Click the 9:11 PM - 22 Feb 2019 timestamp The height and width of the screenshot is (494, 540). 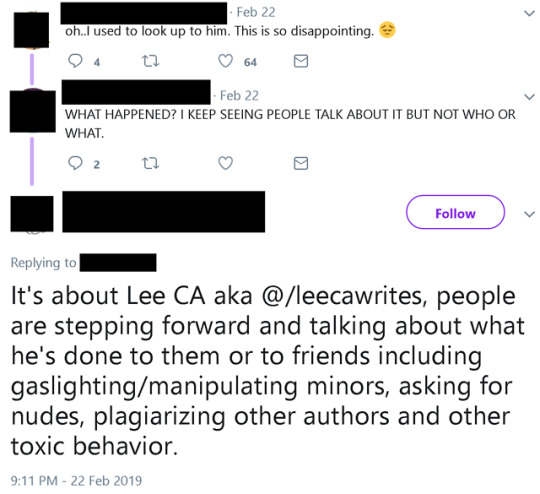(x=76, y=481)
